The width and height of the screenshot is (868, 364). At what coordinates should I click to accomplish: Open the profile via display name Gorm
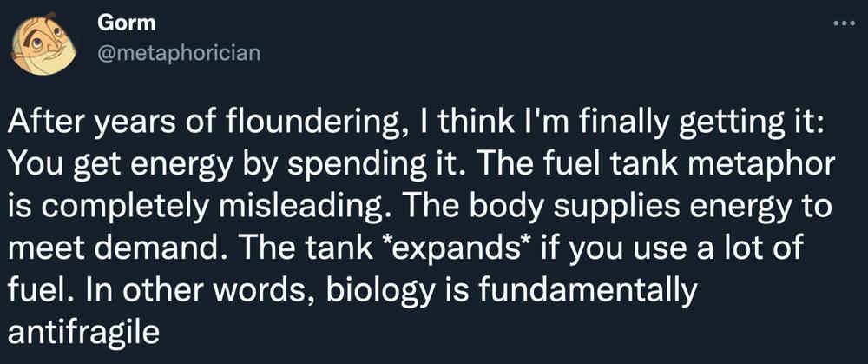click(126, 23)
